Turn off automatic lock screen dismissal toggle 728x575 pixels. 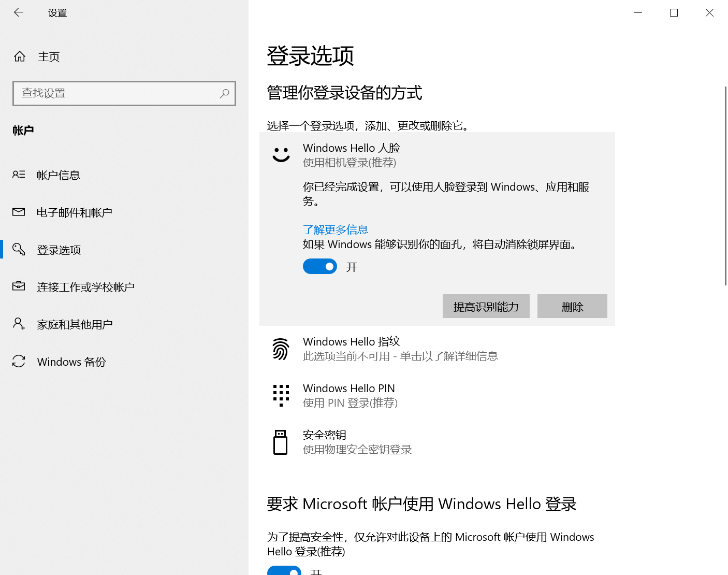[x=320, y=266]
